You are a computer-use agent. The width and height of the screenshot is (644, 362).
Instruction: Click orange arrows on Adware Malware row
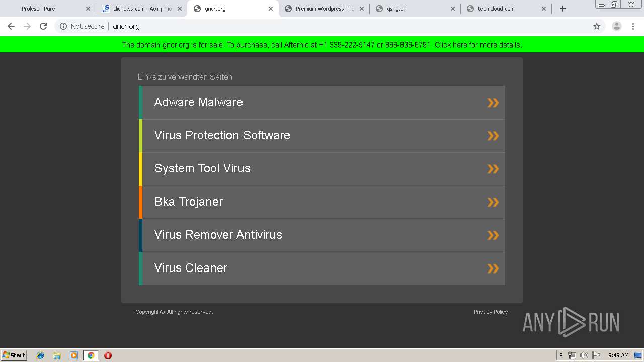click(x=493, y=103)
